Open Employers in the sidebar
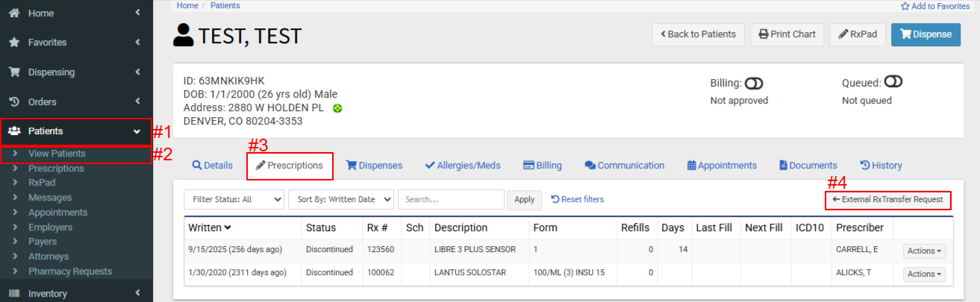980x302 pixels. click(x=50, y=227)
